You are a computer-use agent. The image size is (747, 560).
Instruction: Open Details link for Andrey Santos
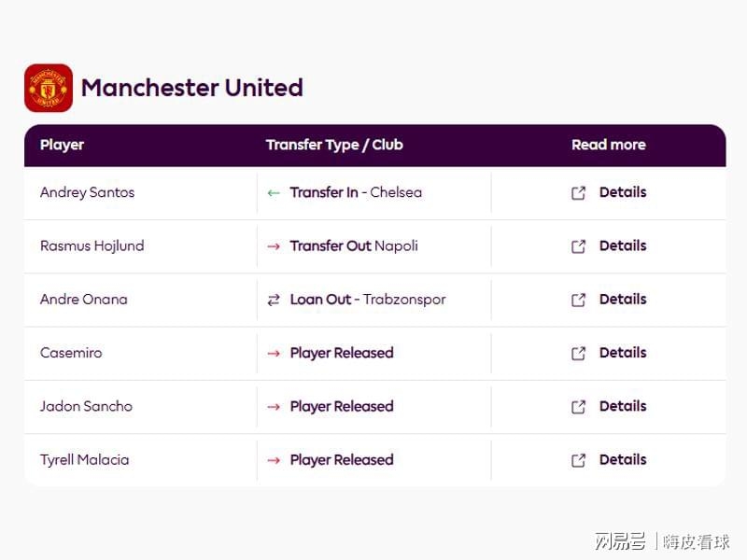[623, 192]
